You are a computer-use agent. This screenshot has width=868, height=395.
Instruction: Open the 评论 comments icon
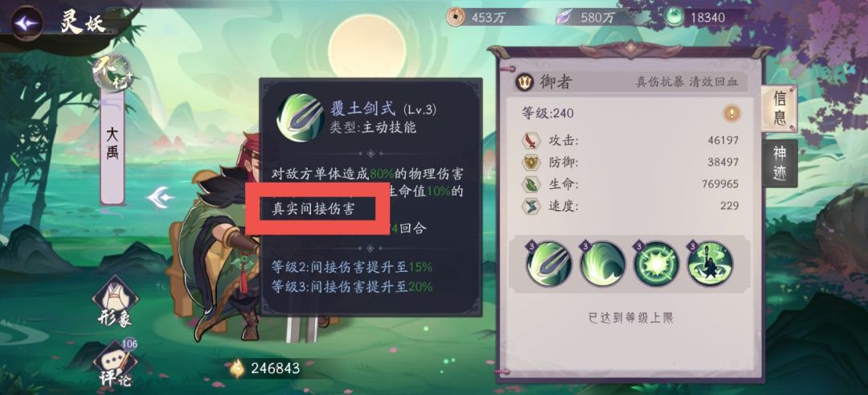click(115, 363)
